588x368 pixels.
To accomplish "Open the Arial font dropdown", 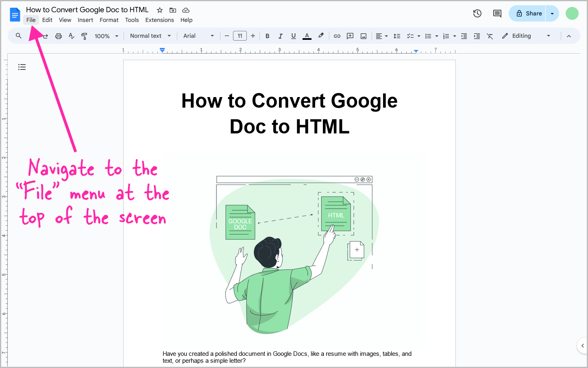I will click(198, 36).
